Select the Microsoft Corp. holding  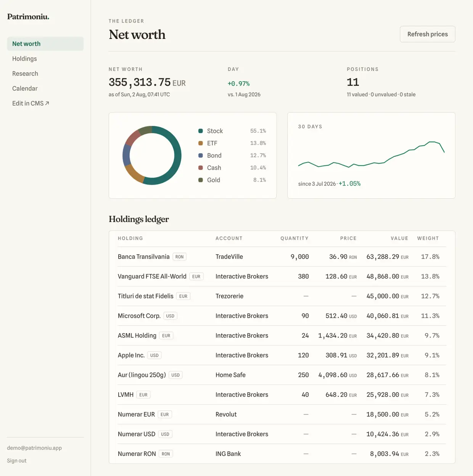coord(139,316)
